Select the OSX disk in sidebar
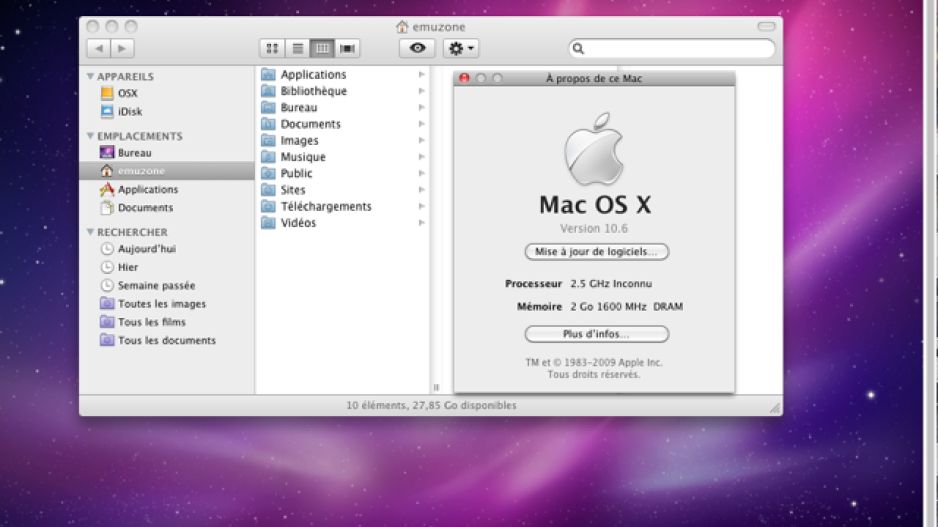 coord(167,93)
